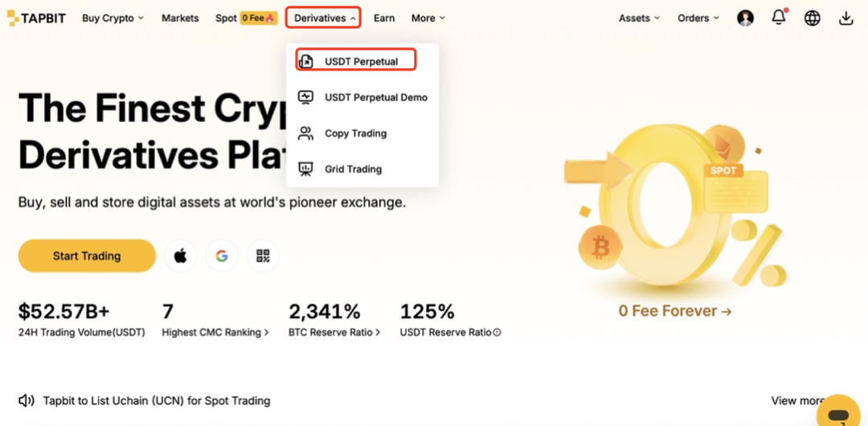Open the user profile avatar
This screenshot has height=426, width=868.
coord(746,18)
